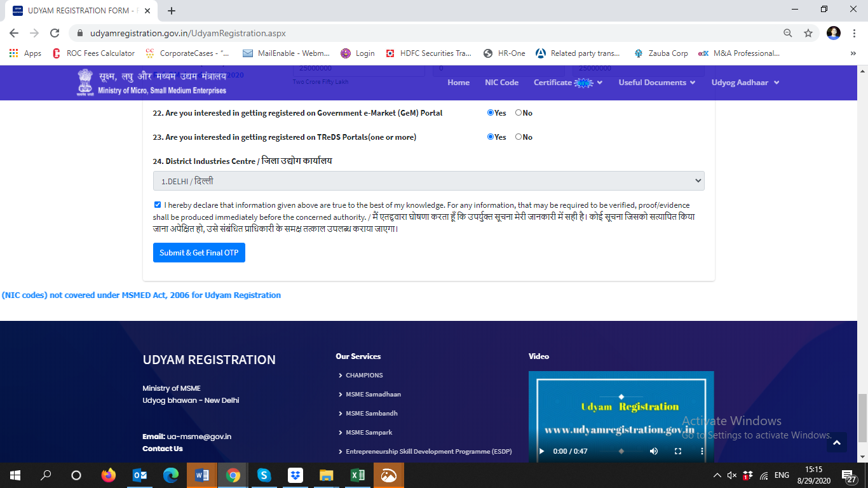Reload the page using browser refresh icon
This screenshot has width=868, height=488.
click(55, 33)
